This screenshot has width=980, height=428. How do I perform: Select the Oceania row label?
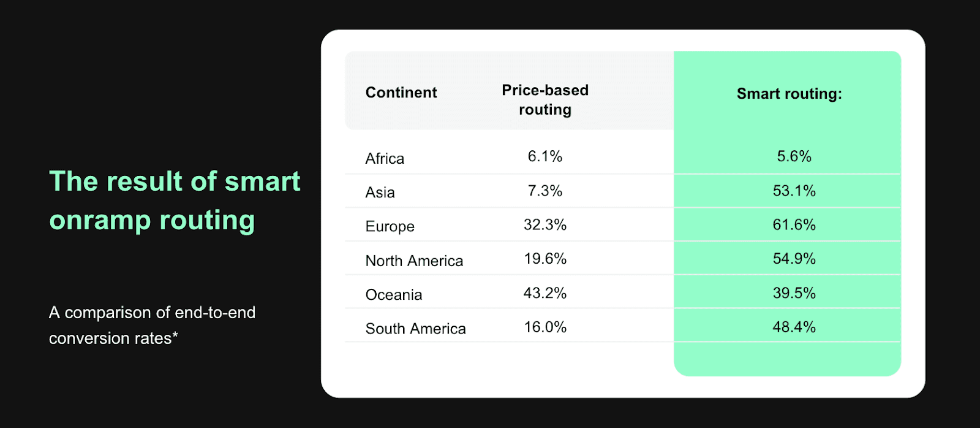pos(393,295)
